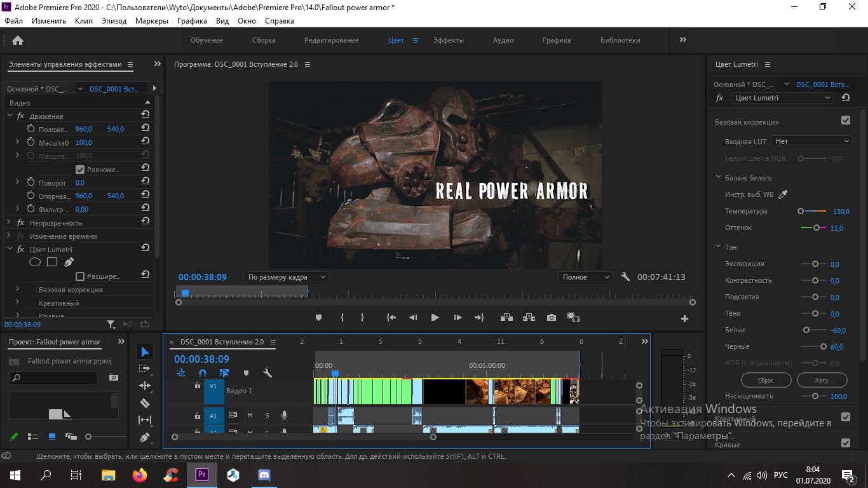Enable voice-over record on A1
Image resolution: width=868 pixels, height=488 pixels.
pyautogui.click(x=284, y=416)
